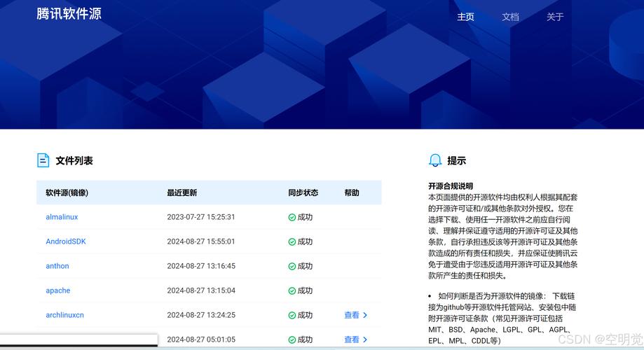Click the 最近更新 column header
644x350 pixels.
click(182, 192)
